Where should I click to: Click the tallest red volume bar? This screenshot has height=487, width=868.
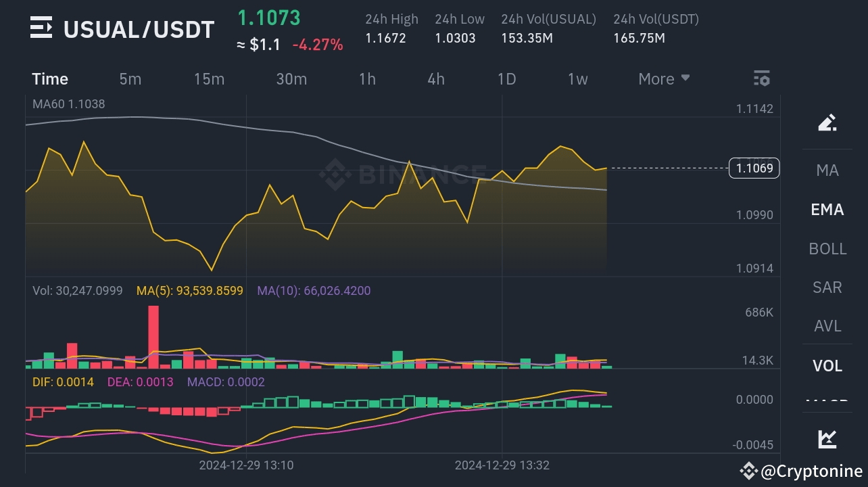153,337
